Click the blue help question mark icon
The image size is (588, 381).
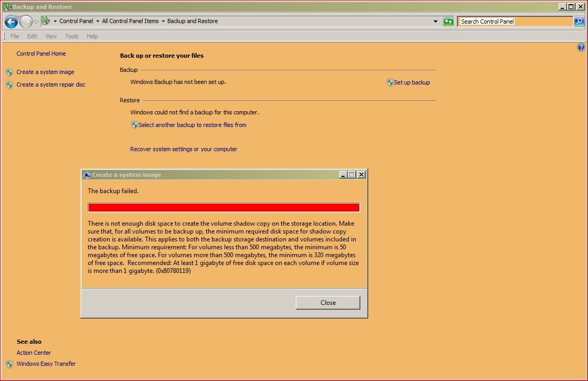click(581, 47)
